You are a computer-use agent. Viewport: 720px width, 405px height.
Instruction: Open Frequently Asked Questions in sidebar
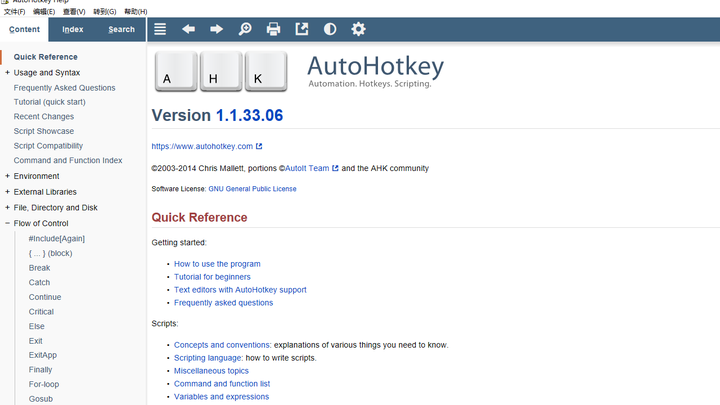64,88
